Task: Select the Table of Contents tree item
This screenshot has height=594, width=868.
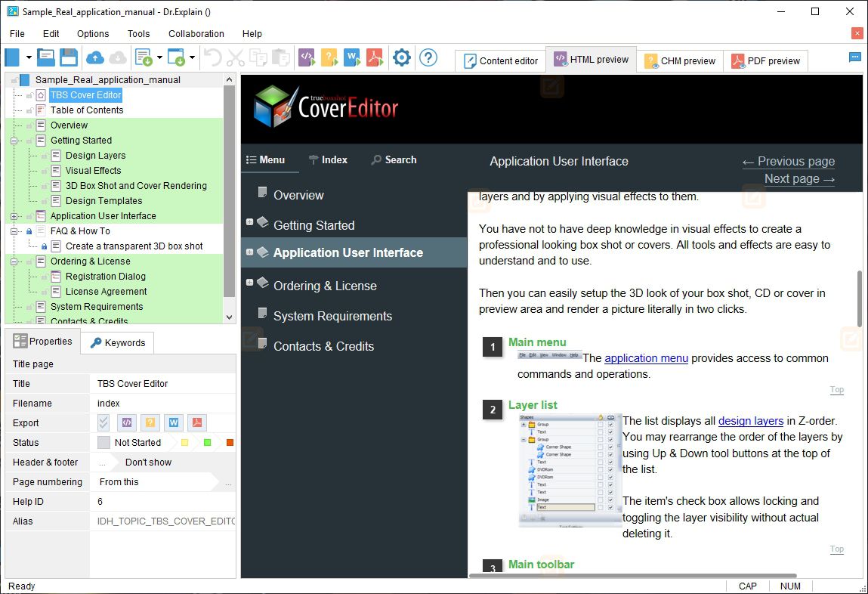Action: point(87,110)
